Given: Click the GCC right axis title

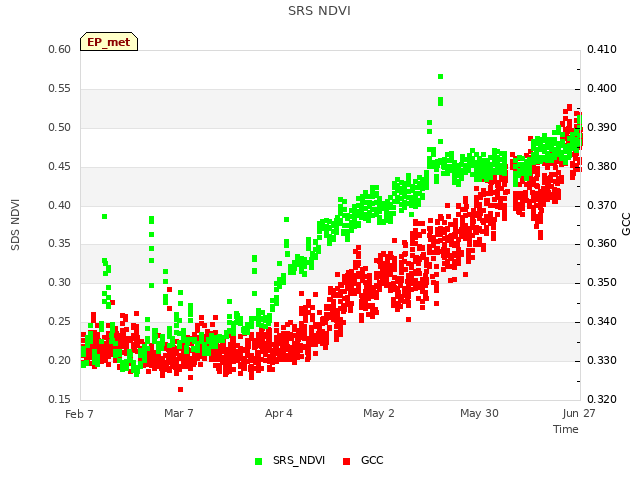Looking at the screenshot, I should click(626, 224).
